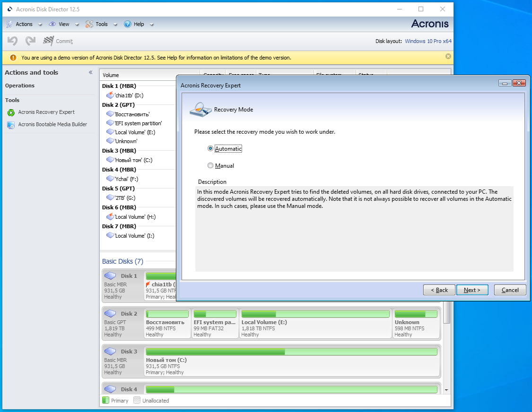The image size is (532, 412).
Task: Open Windows 10 Pro x64 disk layout link
Action: click(428, 41)
